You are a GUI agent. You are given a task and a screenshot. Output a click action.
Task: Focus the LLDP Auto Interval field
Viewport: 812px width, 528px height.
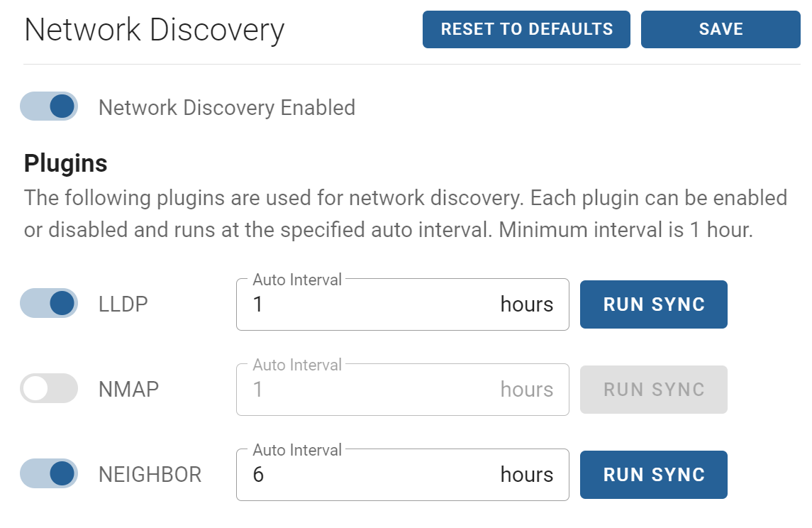(402, 304)
